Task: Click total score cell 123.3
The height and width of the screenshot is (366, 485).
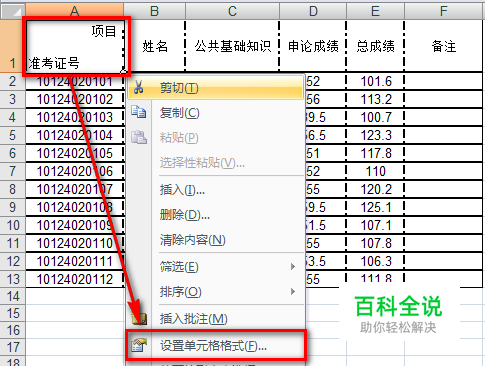Action: point(375,135)
